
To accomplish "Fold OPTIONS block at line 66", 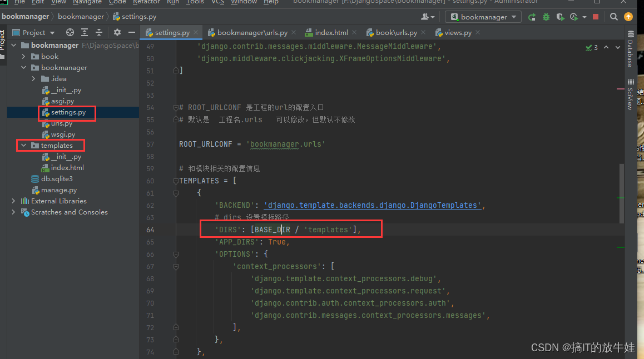I will pyautogui.click(x=176, y=255).
